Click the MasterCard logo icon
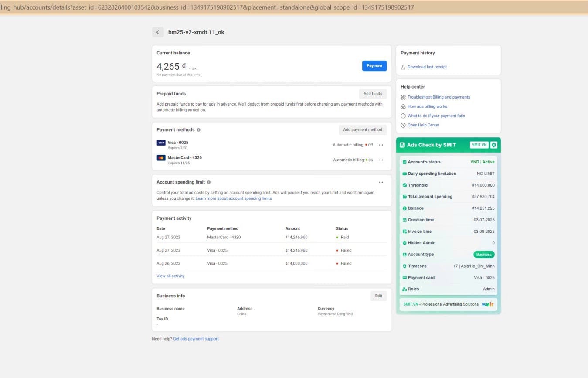This screenshot has width=588, height=378. (161, 158)
